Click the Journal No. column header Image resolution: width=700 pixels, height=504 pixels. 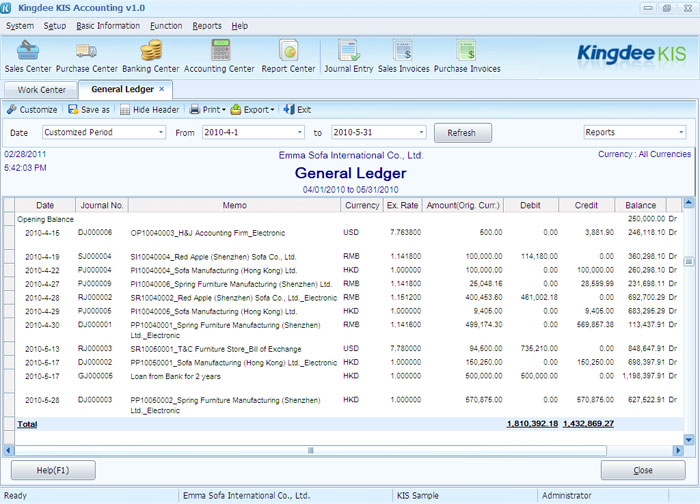pos(102,205)
